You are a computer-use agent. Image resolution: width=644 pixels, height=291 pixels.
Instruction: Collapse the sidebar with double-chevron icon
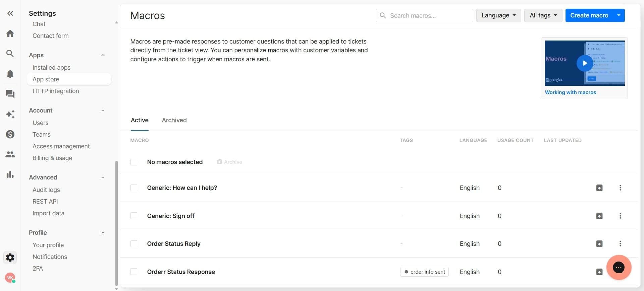tap(10, 13)
